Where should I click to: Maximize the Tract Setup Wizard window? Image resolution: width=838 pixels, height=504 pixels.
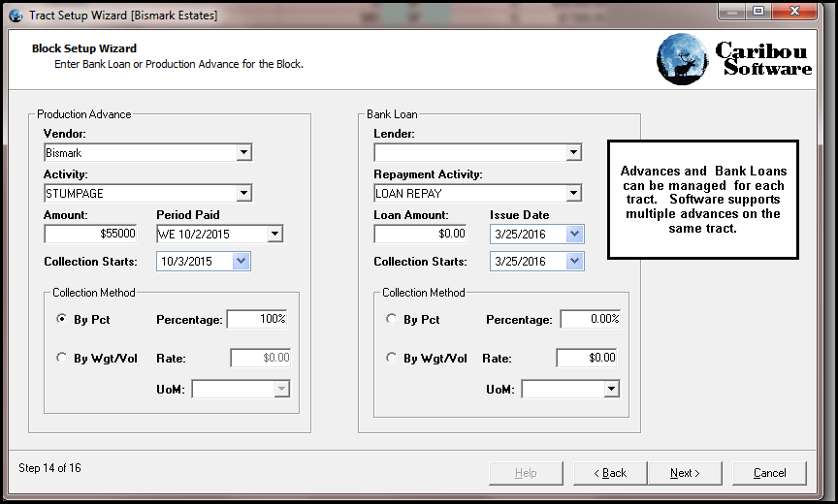[x=758, y=12]
